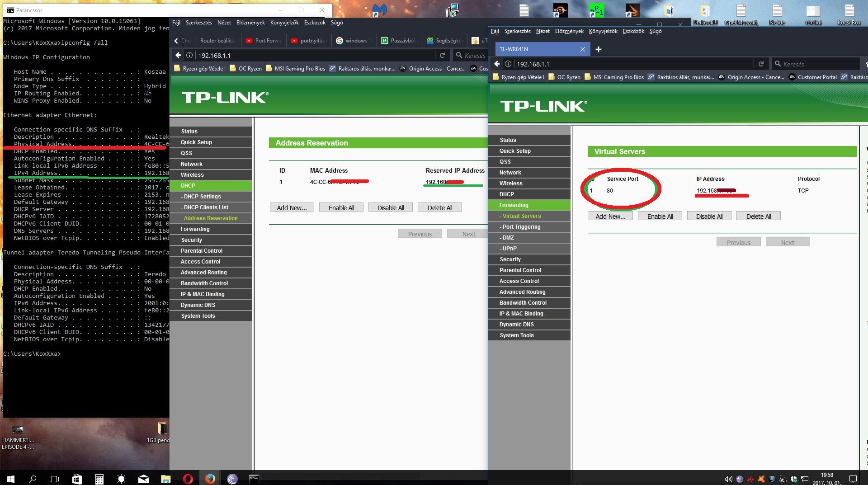Viewport: 868px width, 485px height.
Task: Click Enable All in Address Reservation page
Action: [x=341, y=207]
